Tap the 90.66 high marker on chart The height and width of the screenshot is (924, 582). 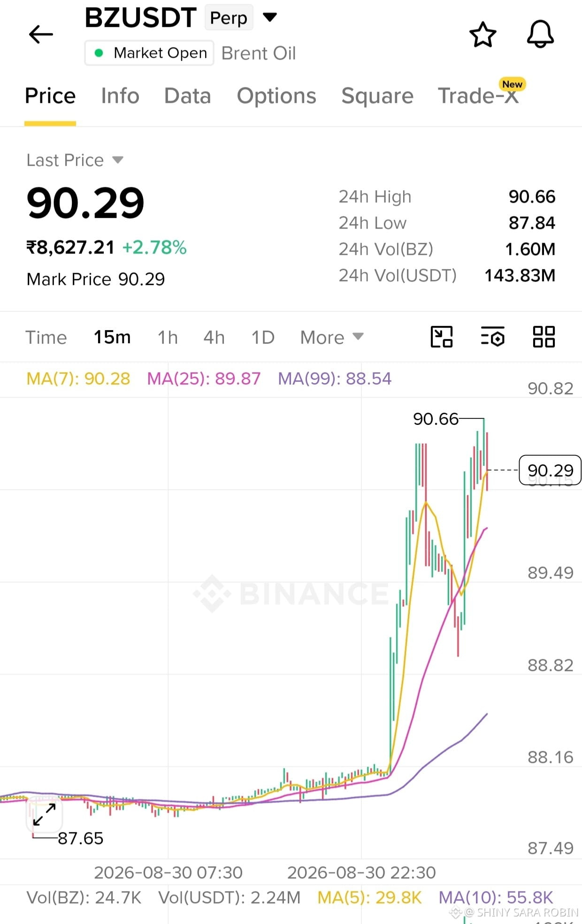436,418
